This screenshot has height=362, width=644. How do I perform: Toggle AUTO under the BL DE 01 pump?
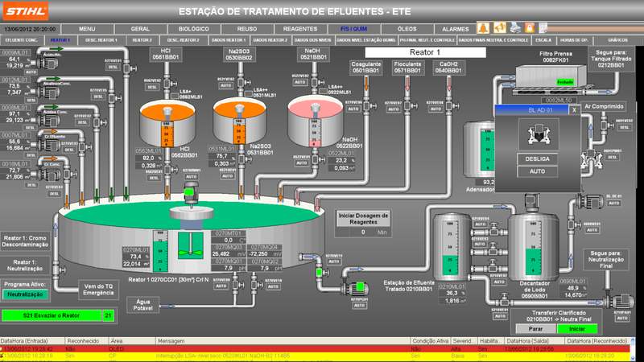613,204
